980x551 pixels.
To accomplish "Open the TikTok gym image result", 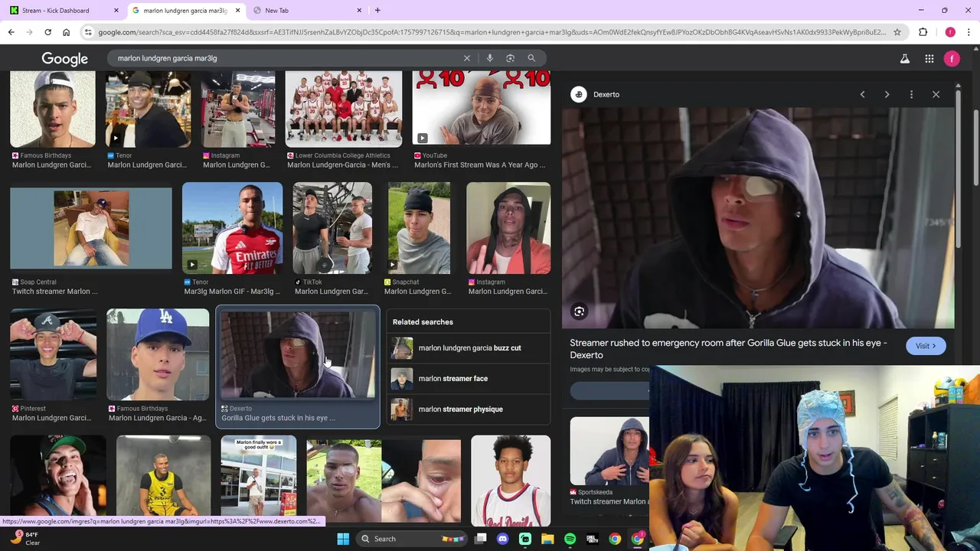I will pos(332,228).
